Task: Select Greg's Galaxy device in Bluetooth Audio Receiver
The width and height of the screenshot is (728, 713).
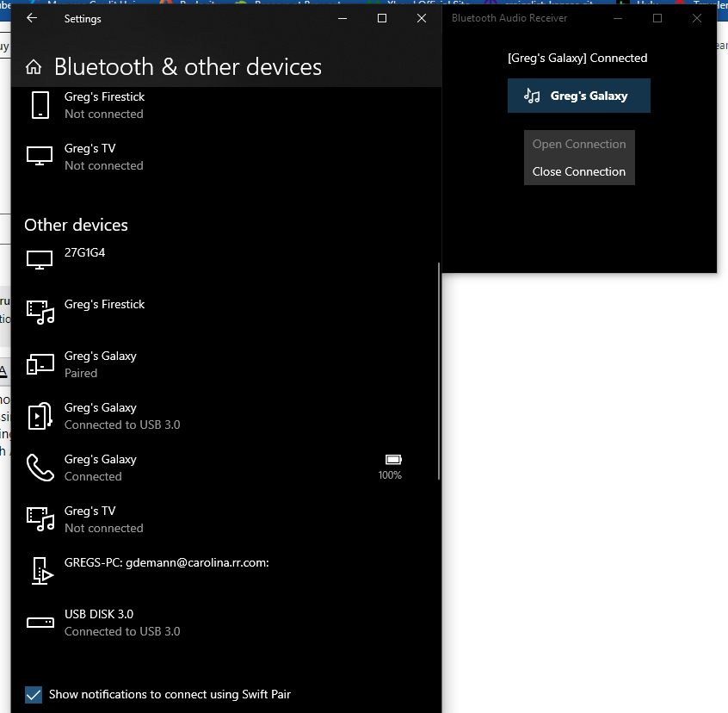Action: pyautogui.click(x=578, y=96)
